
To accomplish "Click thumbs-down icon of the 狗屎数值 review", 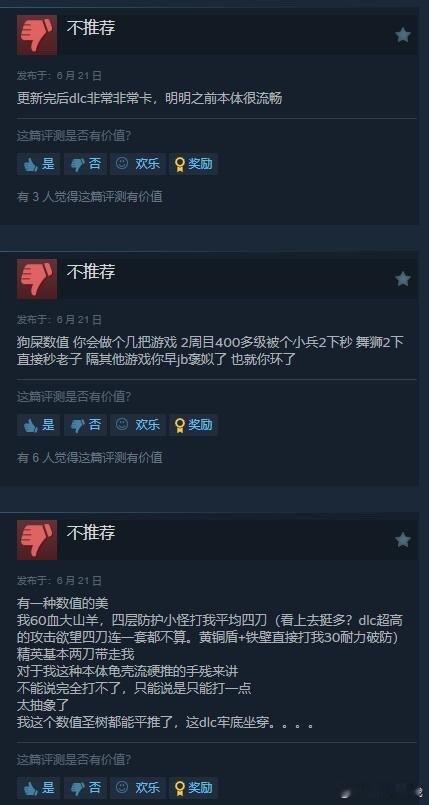I will (37, 279).
